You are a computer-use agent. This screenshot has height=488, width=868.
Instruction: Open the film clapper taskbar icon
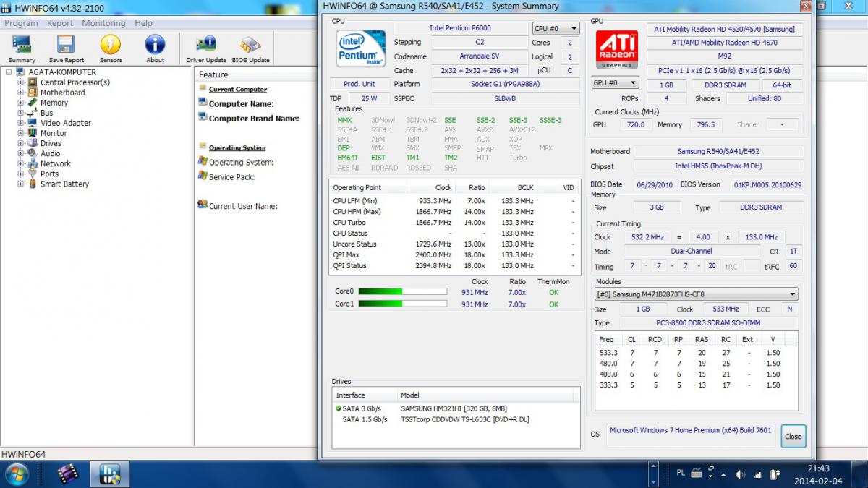coord(67,474)
